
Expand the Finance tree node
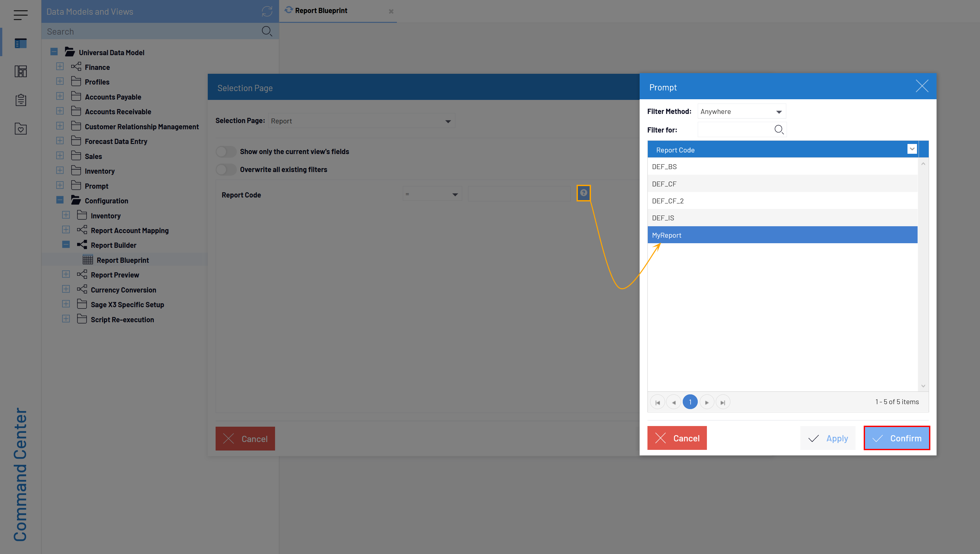point(60,67)
